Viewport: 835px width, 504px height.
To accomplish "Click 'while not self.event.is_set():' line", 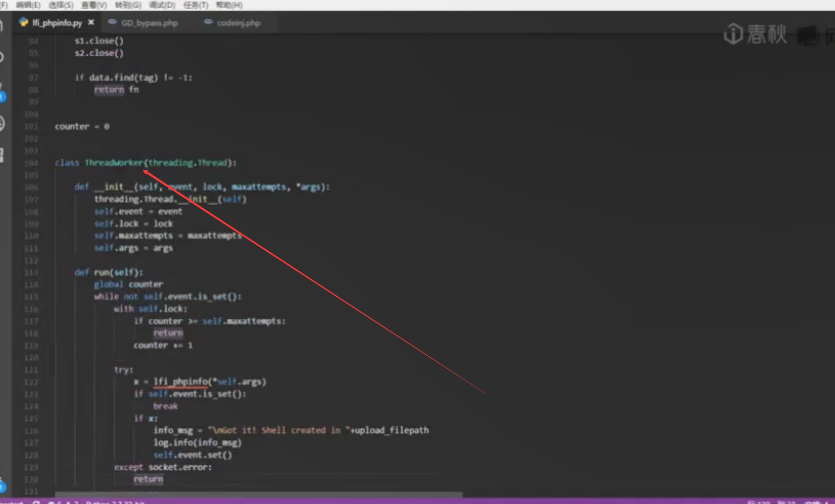I will (x=167, y=297).
